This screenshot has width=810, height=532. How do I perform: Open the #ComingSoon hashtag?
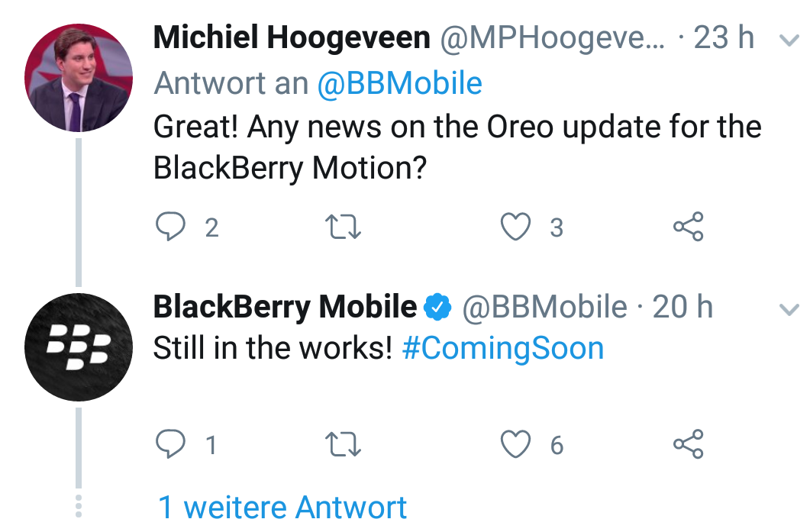(502, 349)
